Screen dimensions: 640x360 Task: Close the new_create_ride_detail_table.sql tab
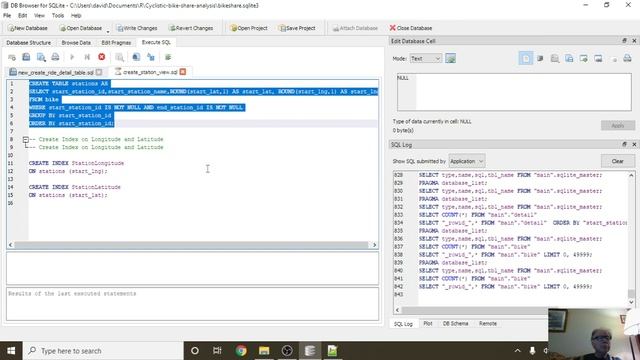click(x=99, y=72)
